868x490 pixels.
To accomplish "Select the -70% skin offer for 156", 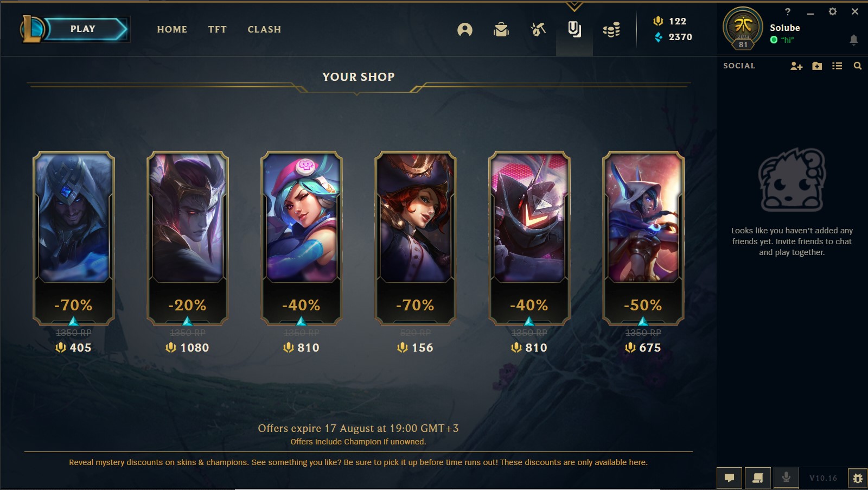I will (416, 238).
